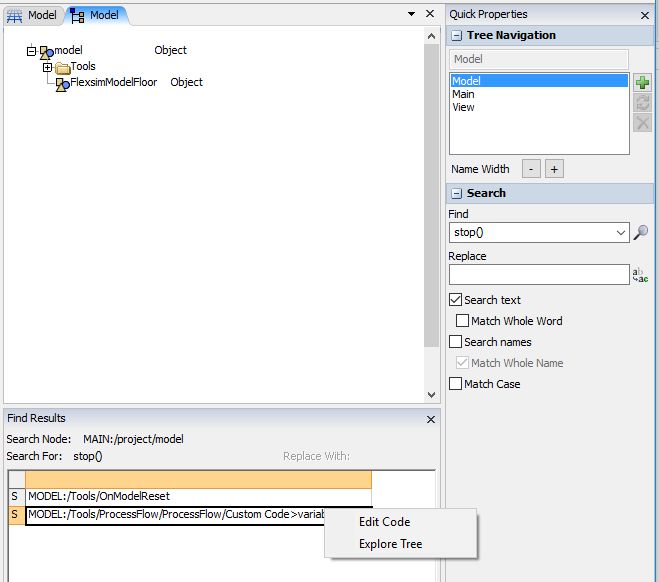Check the Search names option
The image size is (659, 582).
click(x=456, y=342)
